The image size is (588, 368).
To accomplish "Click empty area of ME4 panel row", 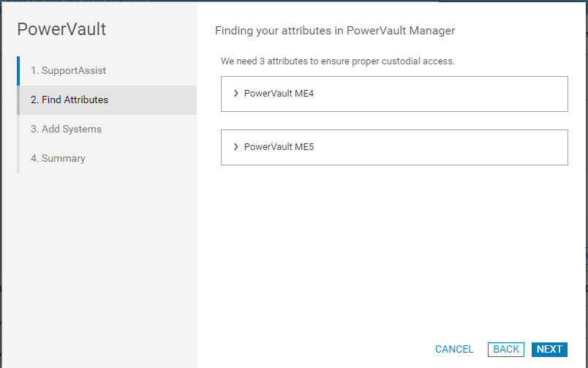I will (439, 94).
